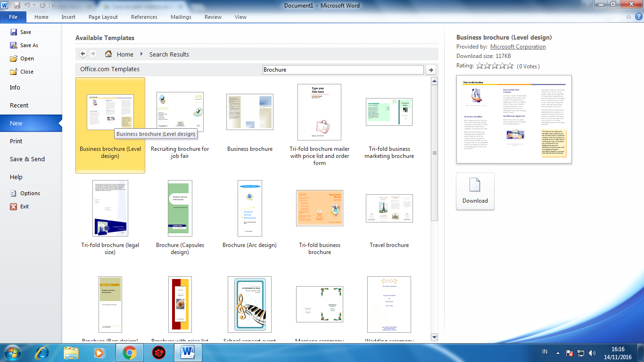The height and width of the screenshot is (362, 644).
Task: Click the IN language indicator
Action: [x=545, y=352]
